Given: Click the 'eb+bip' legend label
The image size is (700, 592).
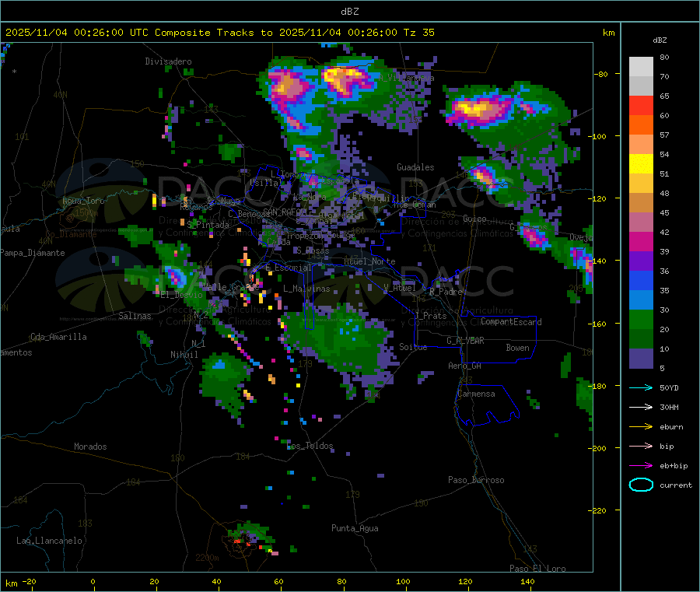Looking at the screenshot, I should point(674,466).
